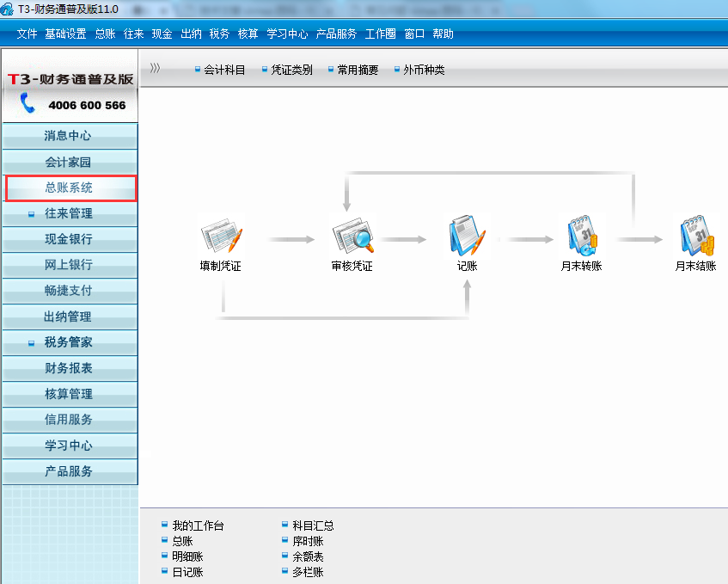Click the 填制凭证 voucher entry icon
This screenshot has height=584, width=728.
221,237
